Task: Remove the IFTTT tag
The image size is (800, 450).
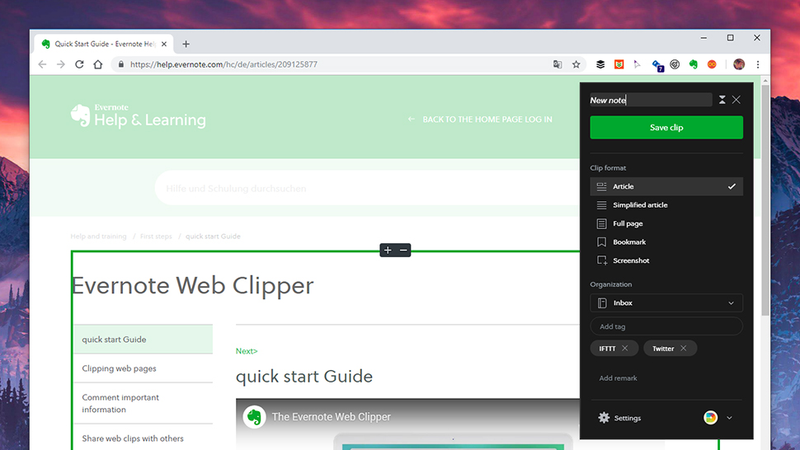Action: (x=625, y=348)
